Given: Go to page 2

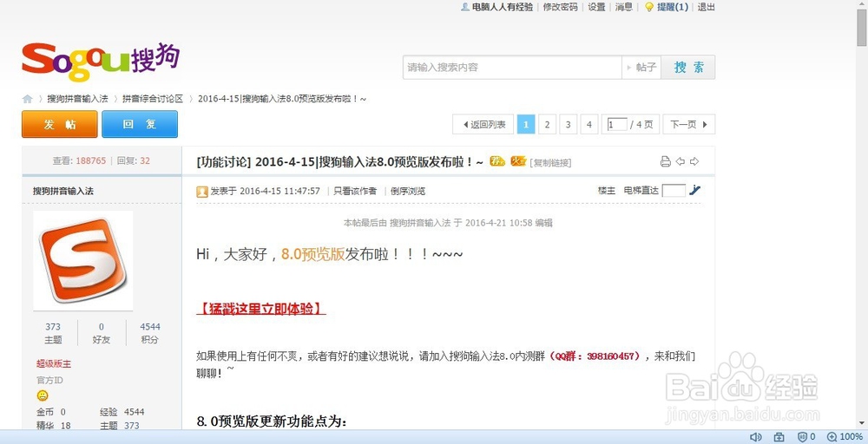Looking at the screenshot, I should (x=547, y=124).
